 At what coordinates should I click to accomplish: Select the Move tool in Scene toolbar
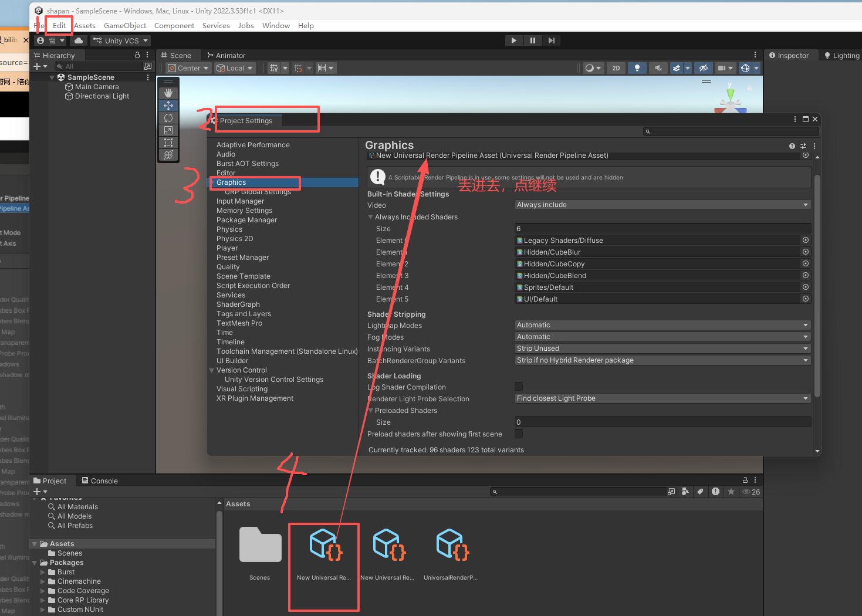168,106
